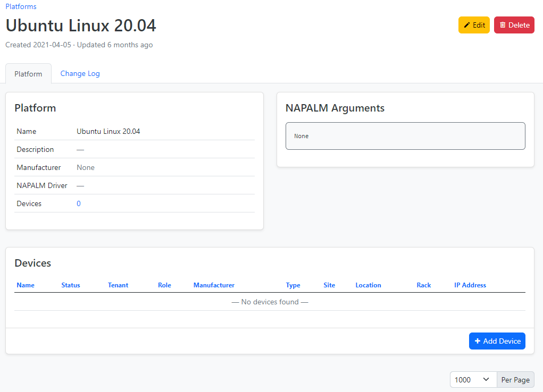Click the 'Per Page' label
543x392 pixels.
(515, 380)
